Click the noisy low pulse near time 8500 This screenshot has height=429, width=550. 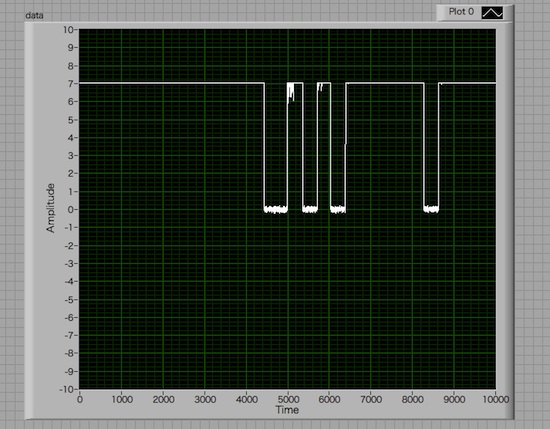[x=431, y=209]
